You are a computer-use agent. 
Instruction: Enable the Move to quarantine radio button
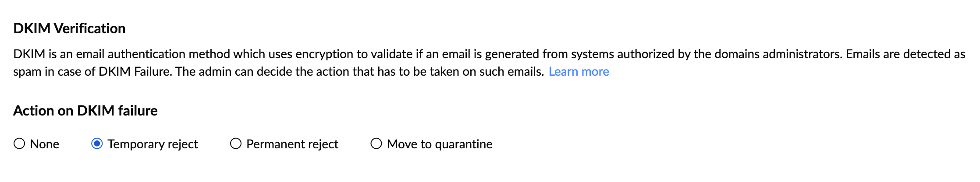tap(376, 143)
